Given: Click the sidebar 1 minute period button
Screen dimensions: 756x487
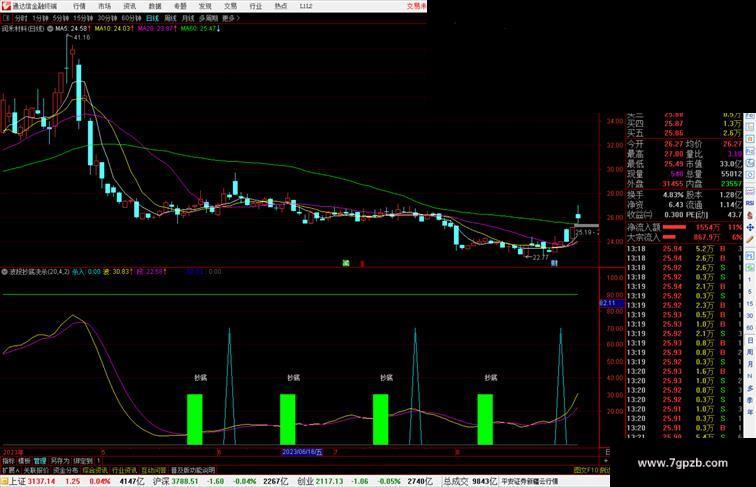Looking at the screenshot, I should click(x=750, y=280).
